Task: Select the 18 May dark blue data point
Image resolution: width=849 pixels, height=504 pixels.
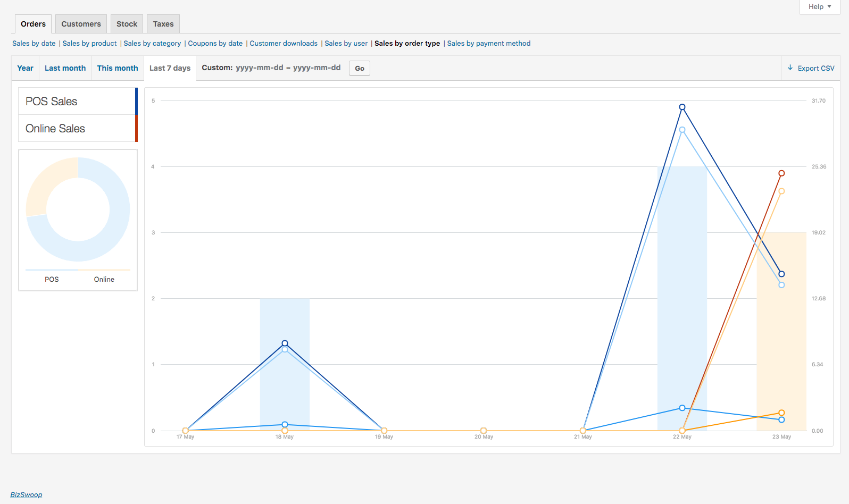Action: pos(285,343)
